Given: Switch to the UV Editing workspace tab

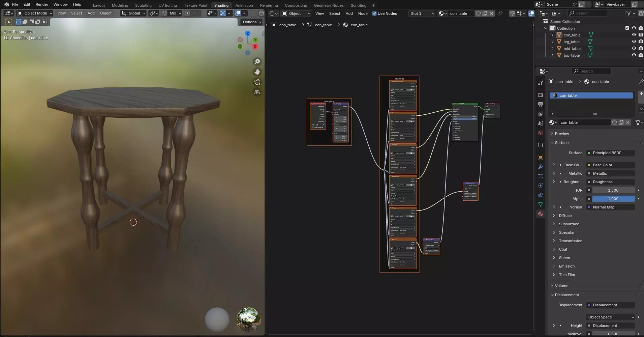Looking at the screenshot, I should 167,5.
